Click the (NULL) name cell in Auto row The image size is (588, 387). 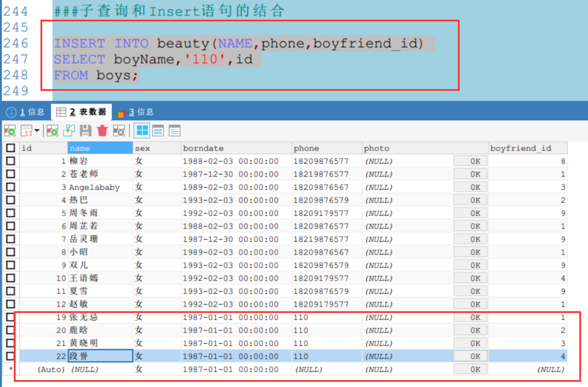100,370
